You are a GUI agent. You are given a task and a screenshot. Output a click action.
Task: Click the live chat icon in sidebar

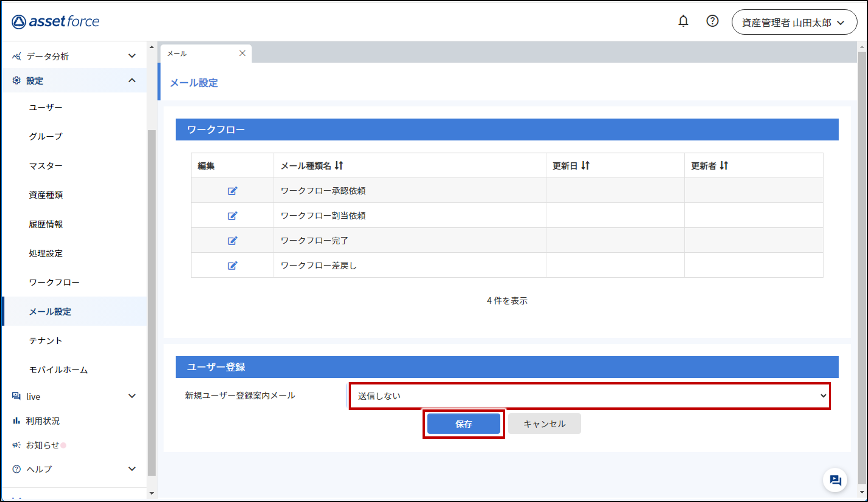(16, 396)
